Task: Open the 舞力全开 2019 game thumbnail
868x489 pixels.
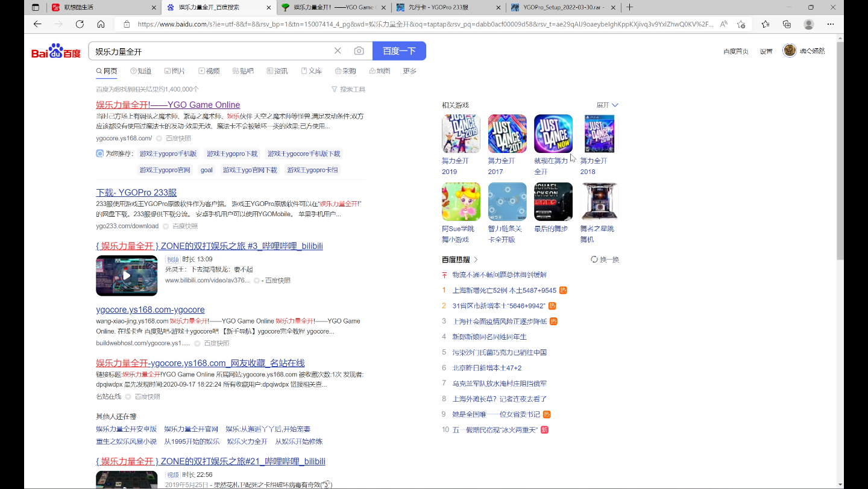Action: tap(461, 134)
